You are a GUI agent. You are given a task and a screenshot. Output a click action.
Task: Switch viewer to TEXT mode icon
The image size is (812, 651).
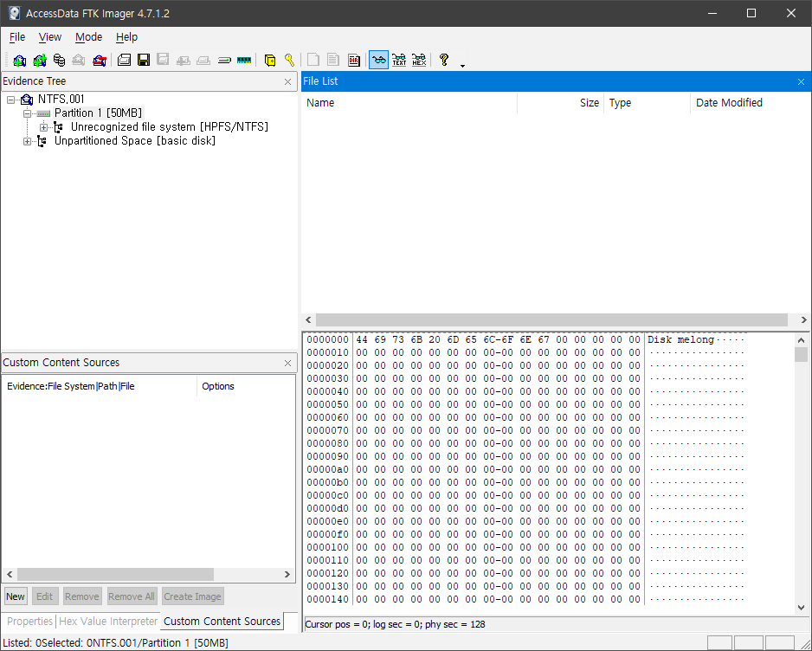coord(399,60)
